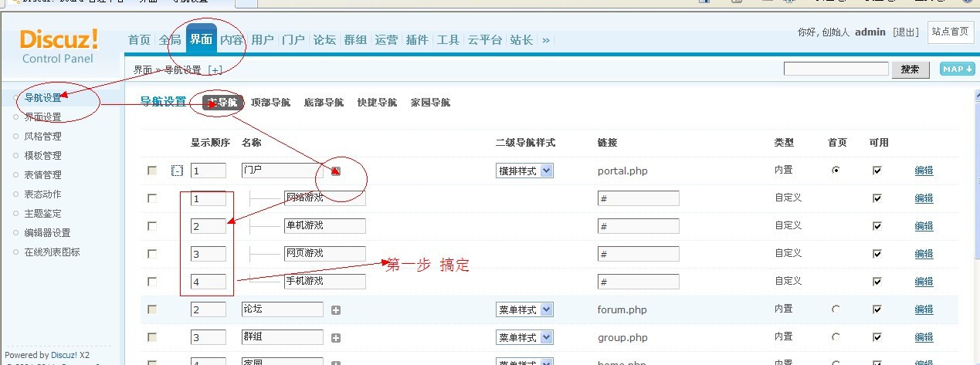Tick the checkbox for 手机游戏 row
The height and width of the screenshot is (365, 980).
point(152,282)
